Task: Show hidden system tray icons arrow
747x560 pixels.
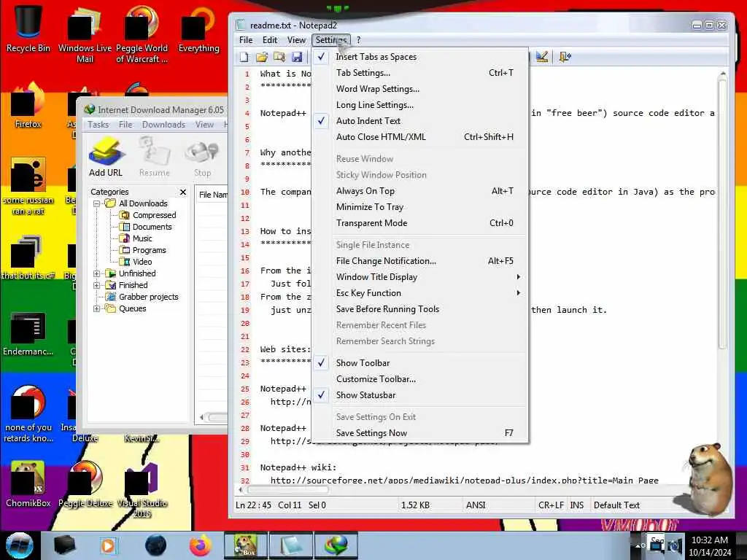Action: point(638,545)
